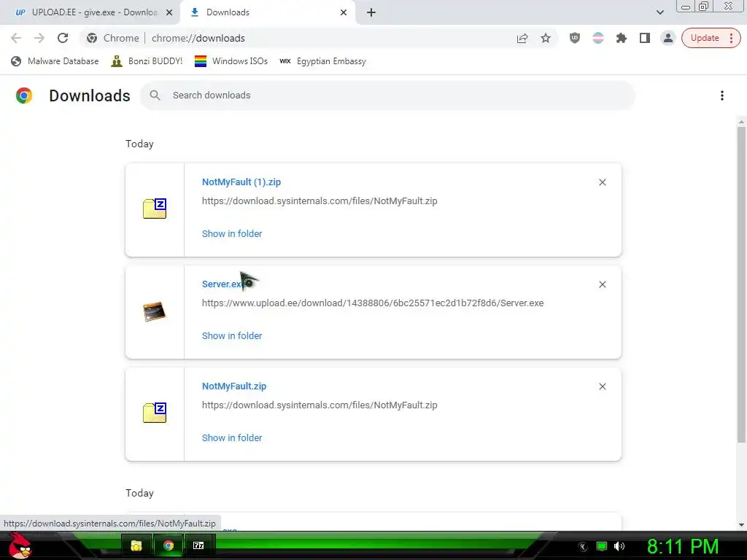The height and width of the screenshot is (560, 747).
Task: Show Server.exe in folder
Action: pos(232,335)
